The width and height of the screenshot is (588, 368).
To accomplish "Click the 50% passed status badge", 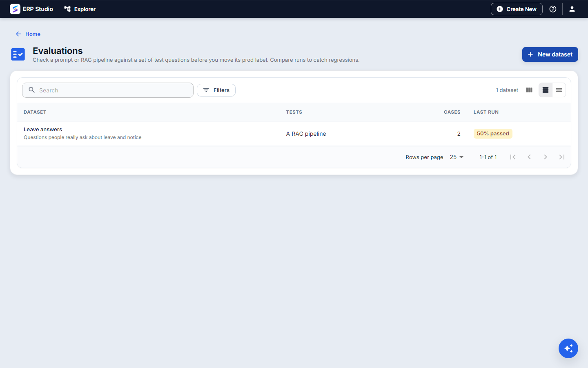I will (493, 134).
